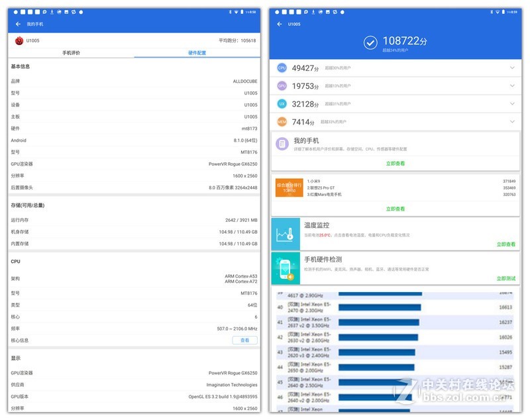Expand the GPU score details chevron
Viewport: 530px width, 420px height.
pyautogui.click(x=511, y=85)
